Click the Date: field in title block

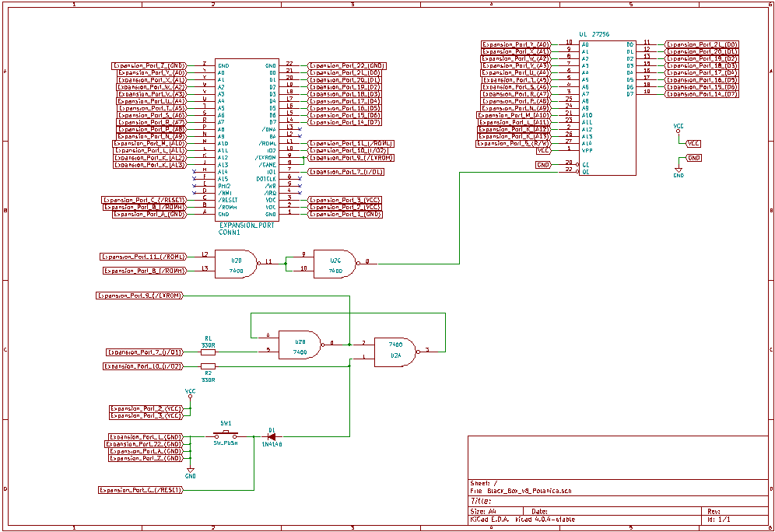pos(539,512)
